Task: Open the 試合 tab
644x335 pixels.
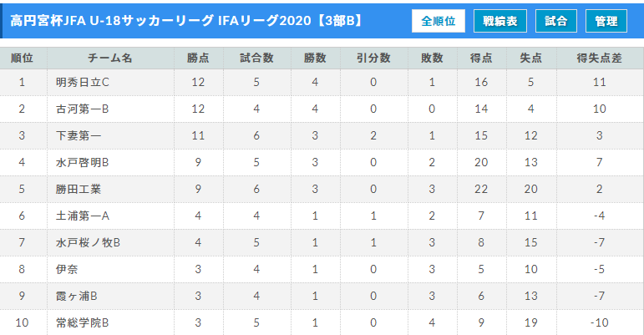Action: click(555, 21)
